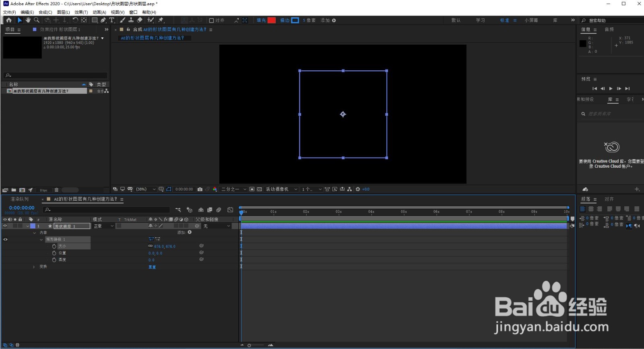
Task: Select the Pen tool
Action: click(103, 20)
